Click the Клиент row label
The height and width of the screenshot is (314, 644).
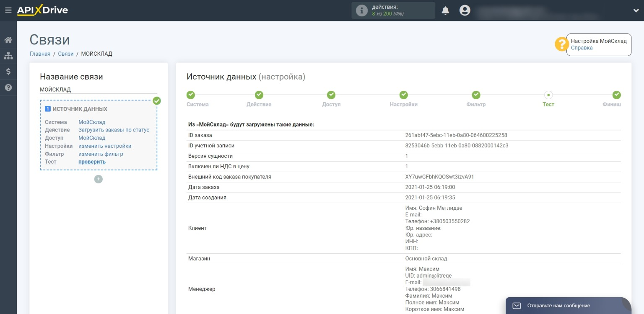coord(197,228)
